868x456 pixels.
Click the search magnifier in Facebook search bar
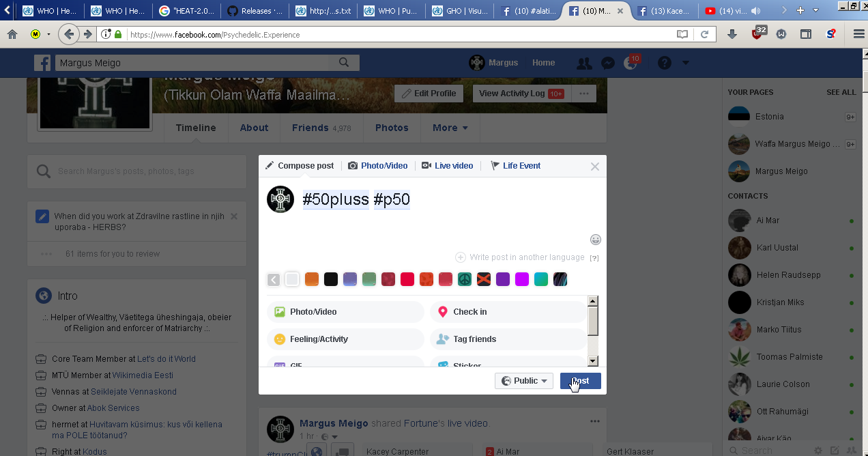coord(344,63)
